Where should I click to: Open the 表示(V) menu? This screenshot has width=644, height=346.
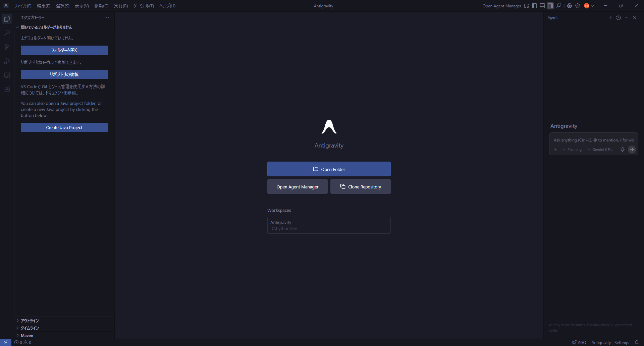tap(82, 6)
